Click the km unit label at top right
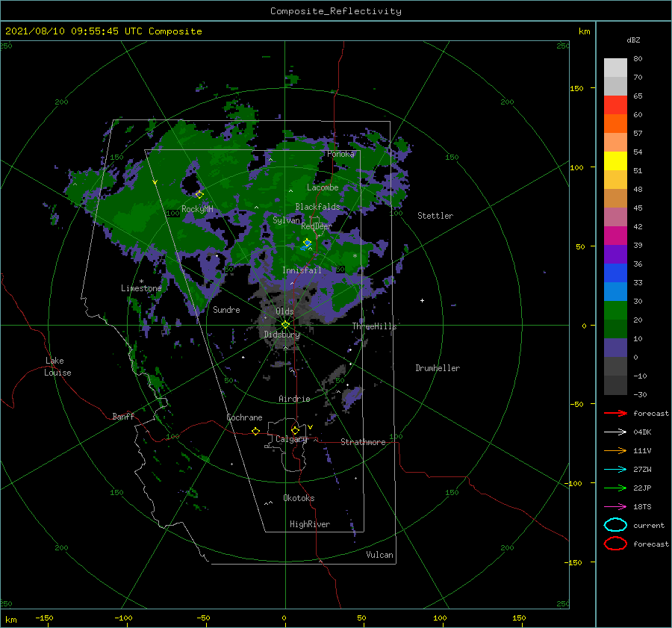The width and height of the screenshot is (672, 628). point(584,31)
